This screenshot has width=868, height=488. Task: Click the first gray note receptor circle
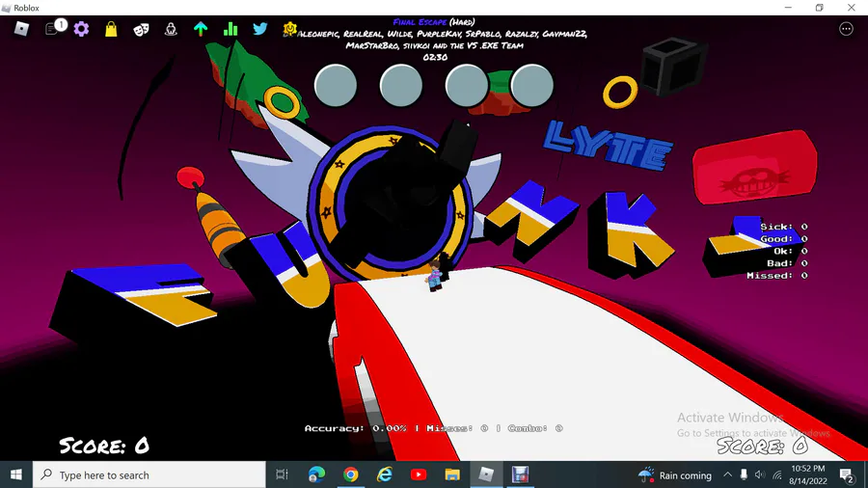(336, 86)
